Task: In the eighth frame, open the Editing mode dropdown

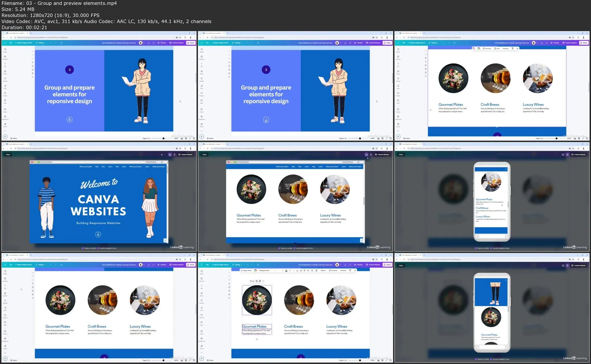Action: [237, 265]
